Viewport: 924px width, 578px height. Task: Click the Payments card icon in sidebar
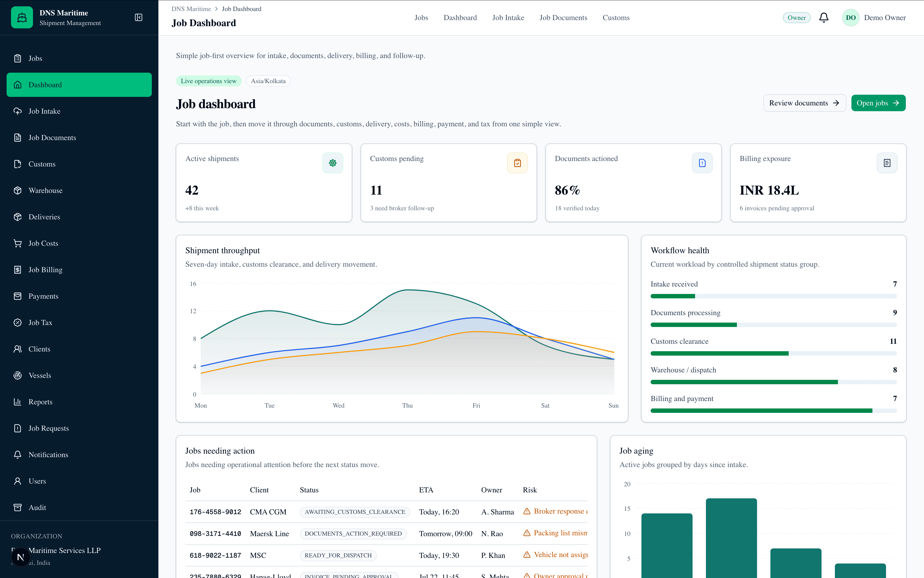(18, 296)
